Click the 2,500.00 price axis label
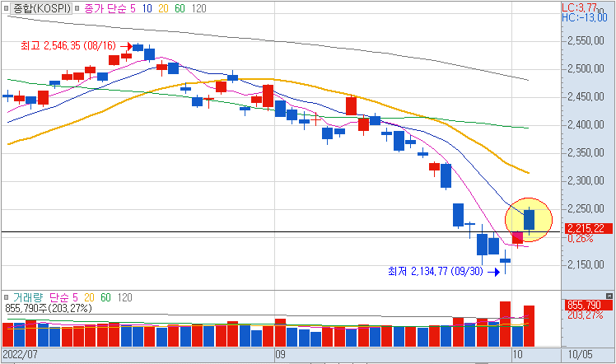The width and height of the screenshot is (616, 364). coord(586,68)
